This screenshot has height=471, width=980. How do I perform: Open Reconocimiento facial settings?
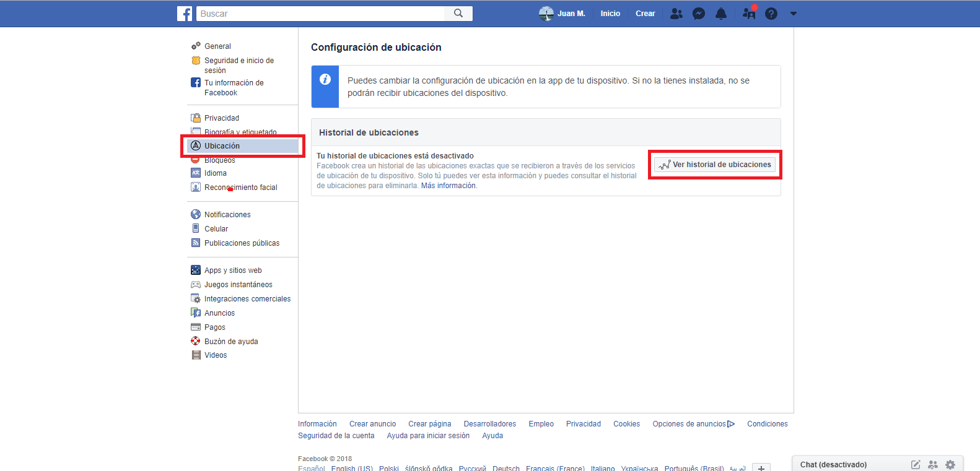pos(241,188)
